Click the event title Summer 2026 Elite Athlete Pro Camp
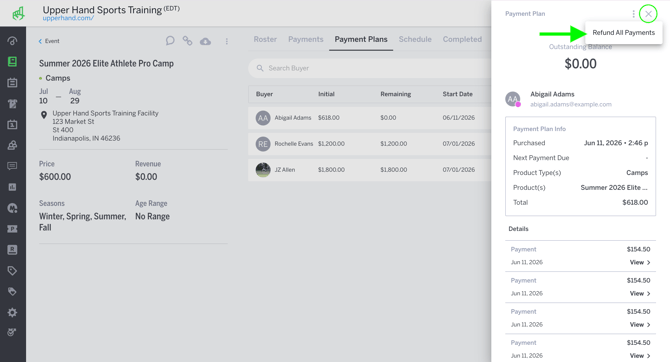The width and height of the screenshot is (670, 362). tap(106, 64)
